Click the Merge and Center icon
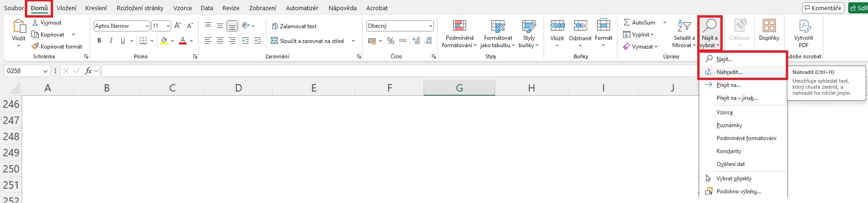 coord(275,41)
